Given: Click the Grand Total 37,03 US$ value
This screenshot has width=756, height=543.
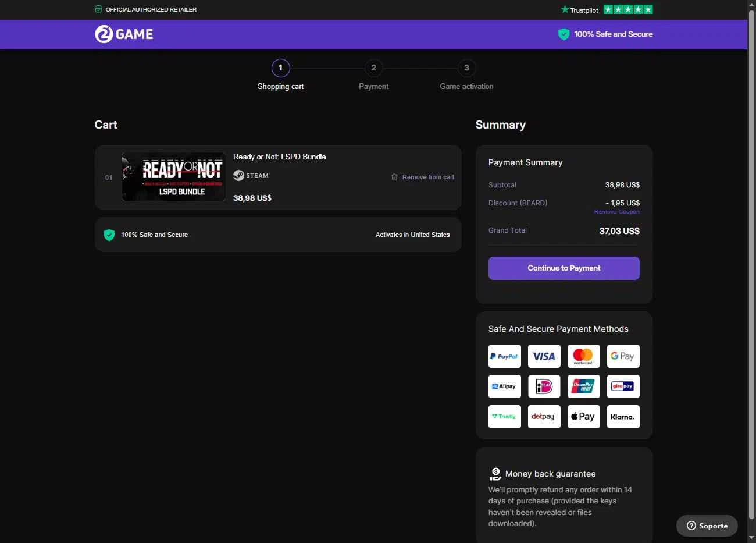Looking at the screenshot, I should (619, 231).
